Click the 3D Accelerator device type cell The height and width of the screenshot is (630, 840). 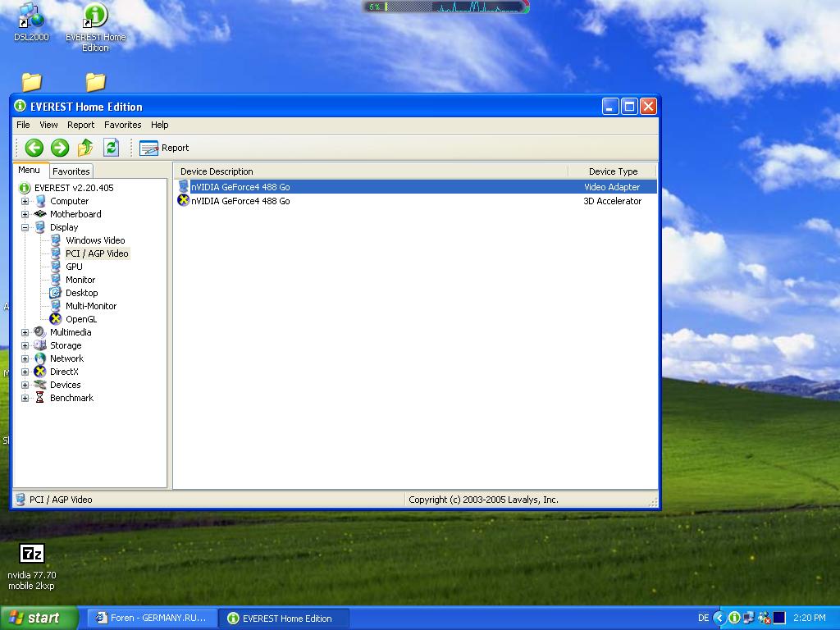[x=612, y=202]
